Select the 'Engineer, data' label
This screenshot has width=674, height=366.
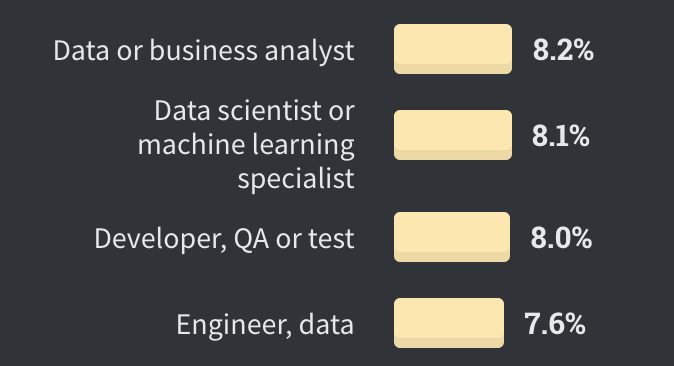click(265, 325)
